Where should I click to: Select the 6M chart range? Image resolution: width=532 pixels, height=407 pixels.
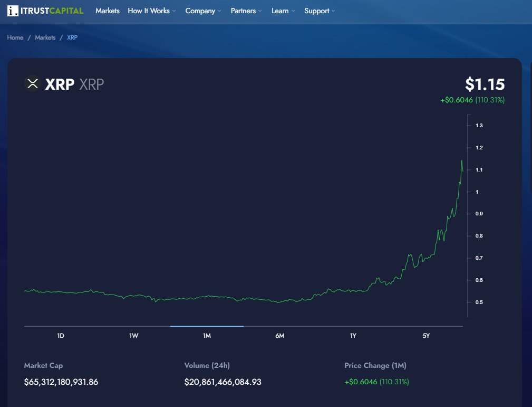click(x=280, y=336)
